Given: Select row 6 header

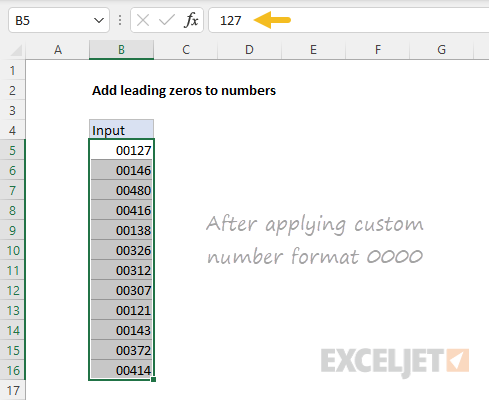Looking at the screenshot, I should 13,170.
